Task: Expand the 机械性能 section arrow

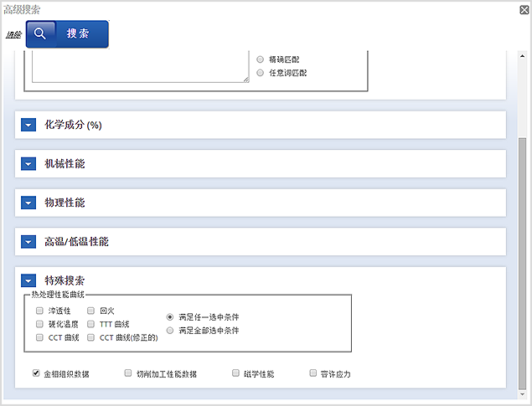Action: coord(29,164)
